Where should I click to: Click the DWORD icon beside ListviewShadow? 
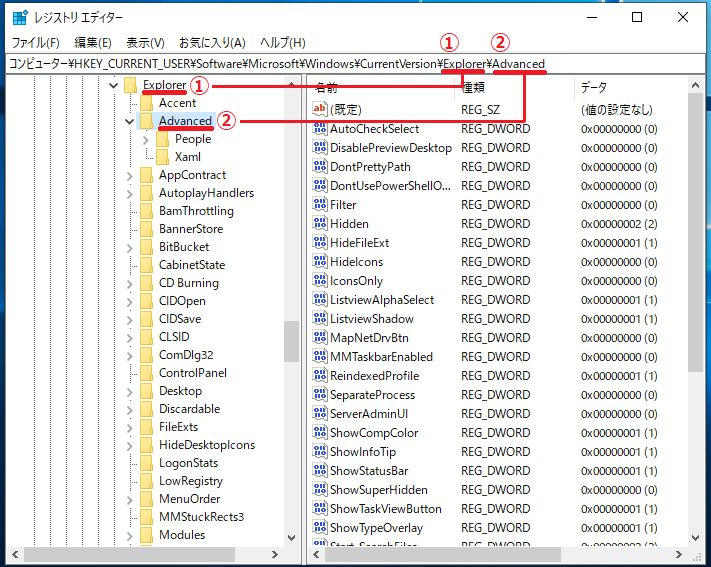tap(320, 319)
